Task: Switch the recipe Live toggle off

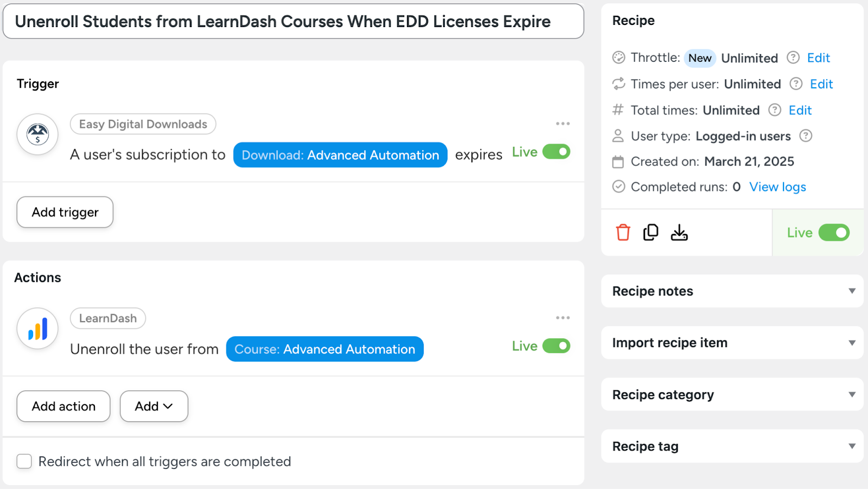Action: [x=834, y=233]
